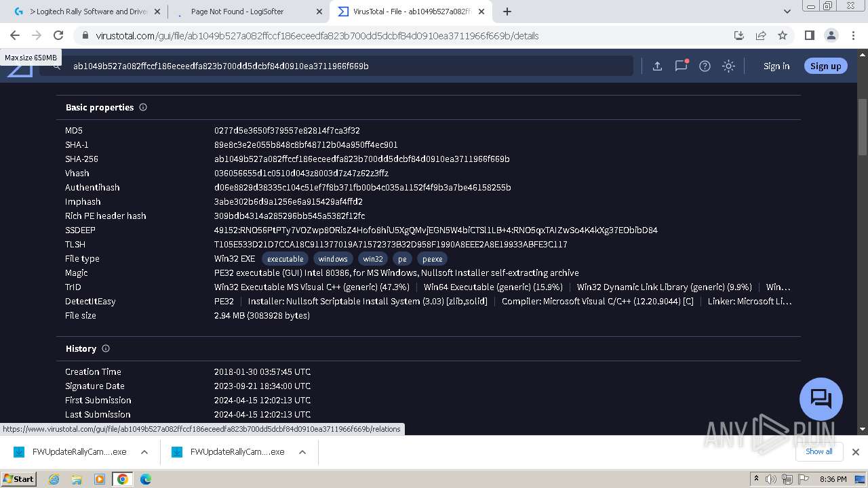Open Chrome profile avatar
The height and width of the screenshot is (488, 868).
[831, 35]
